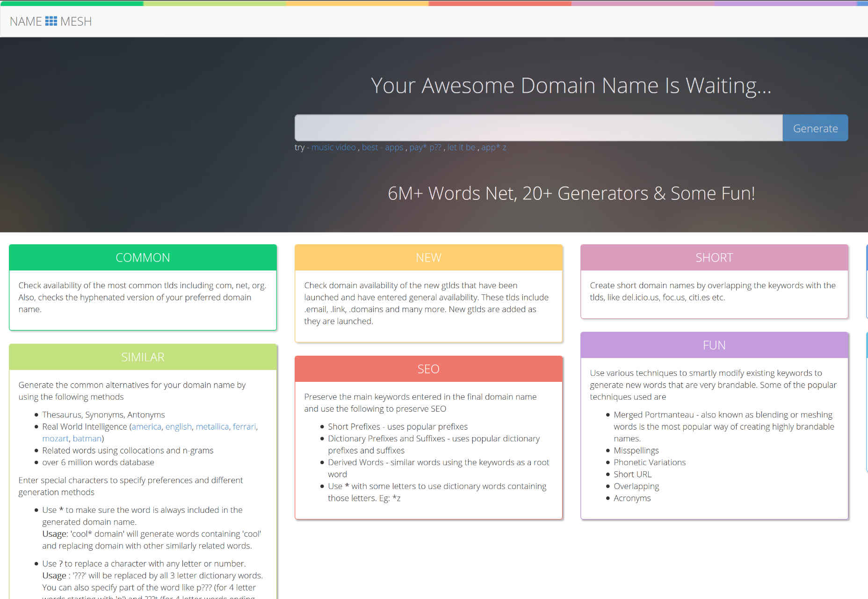868x599 pixels.
Task: Click 'over 6 million words database' item
Action: (x=98, y=462)
